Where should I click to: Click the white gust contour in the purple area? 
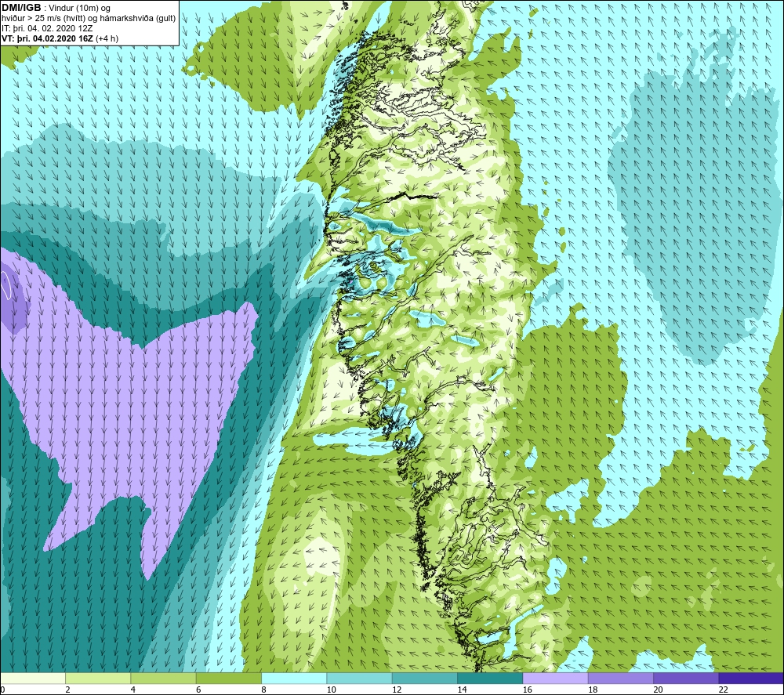6,284
